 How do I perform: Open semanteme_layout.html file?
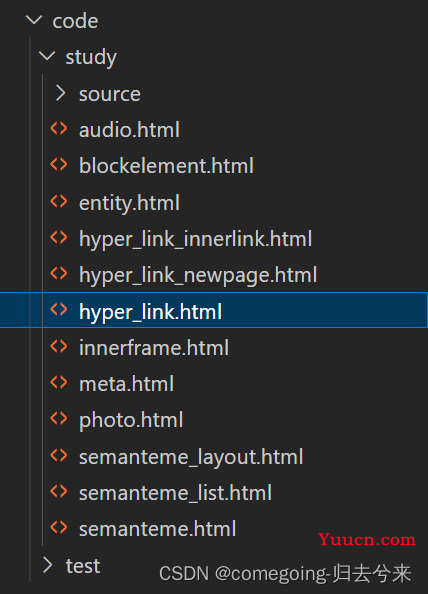pyautogui.click(x=191, y=457)
